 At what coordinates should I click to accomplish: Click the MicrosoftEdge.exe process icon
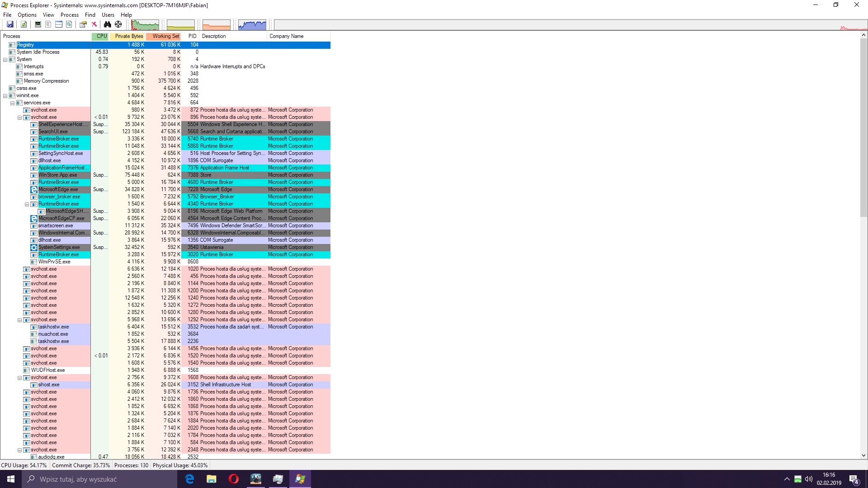[34, 190]
